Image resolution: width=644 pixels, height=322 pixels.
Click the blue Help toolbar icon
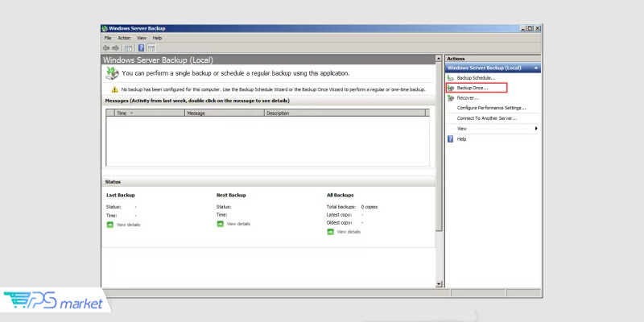pyautogui.click(x=142, y=47)
